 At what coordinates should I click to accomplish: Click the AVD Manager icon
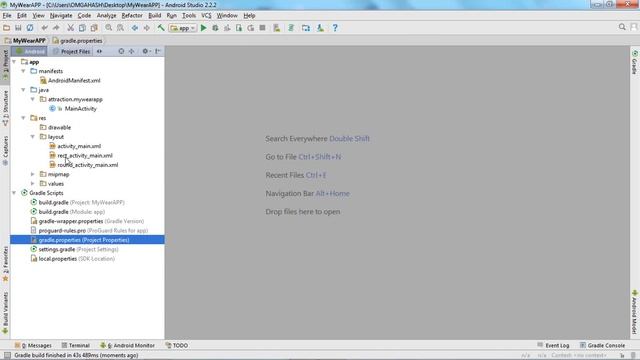277,28
